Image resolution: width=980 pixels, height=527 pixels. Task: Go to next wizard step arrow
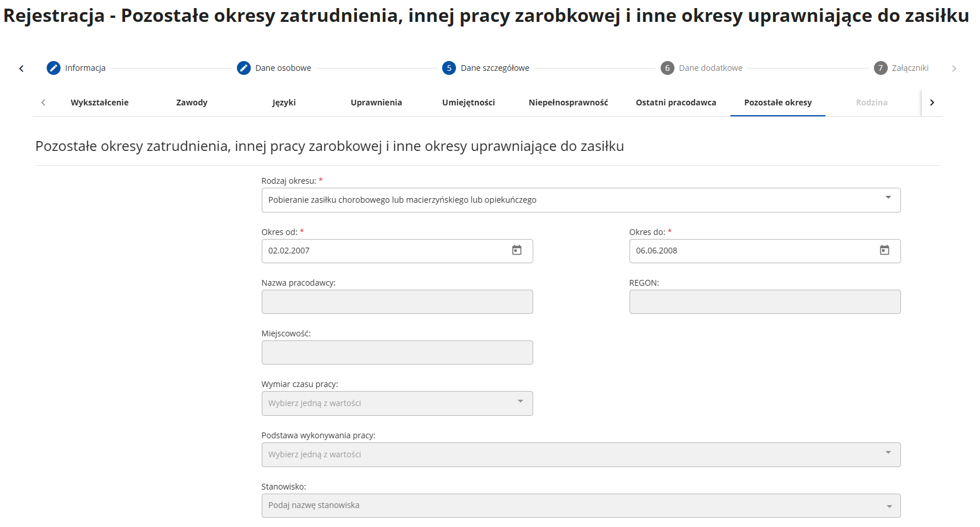coord(954,69)
